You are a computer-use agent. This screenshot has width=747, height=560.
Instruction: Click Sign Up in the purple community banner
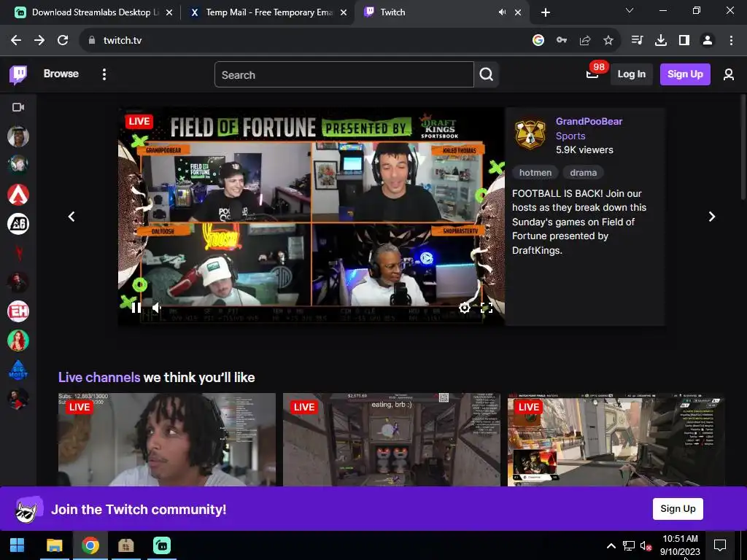[678, 509]
